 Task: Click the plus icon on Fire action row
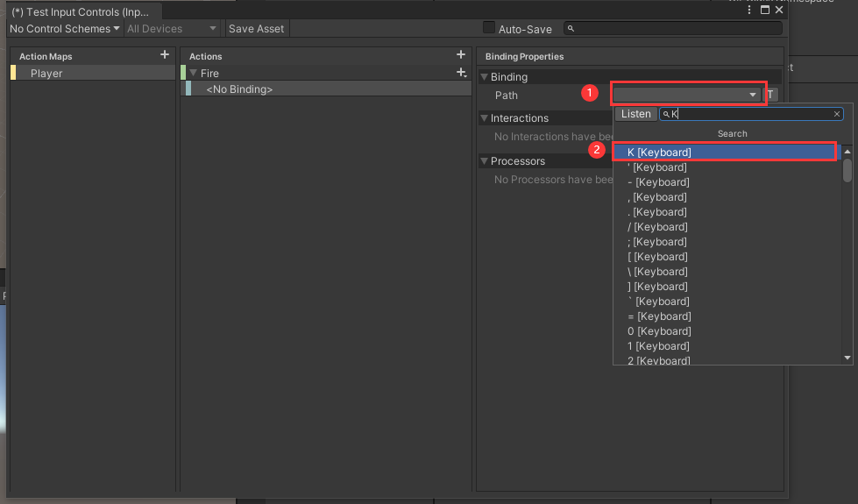[x=461, y=73]
